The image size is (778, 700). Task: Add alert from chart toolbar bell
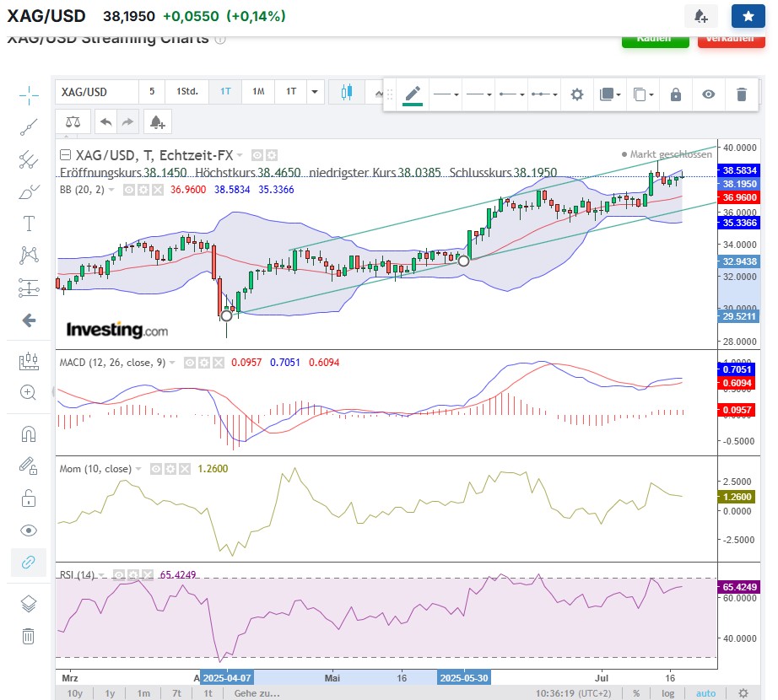coord(158,122)
